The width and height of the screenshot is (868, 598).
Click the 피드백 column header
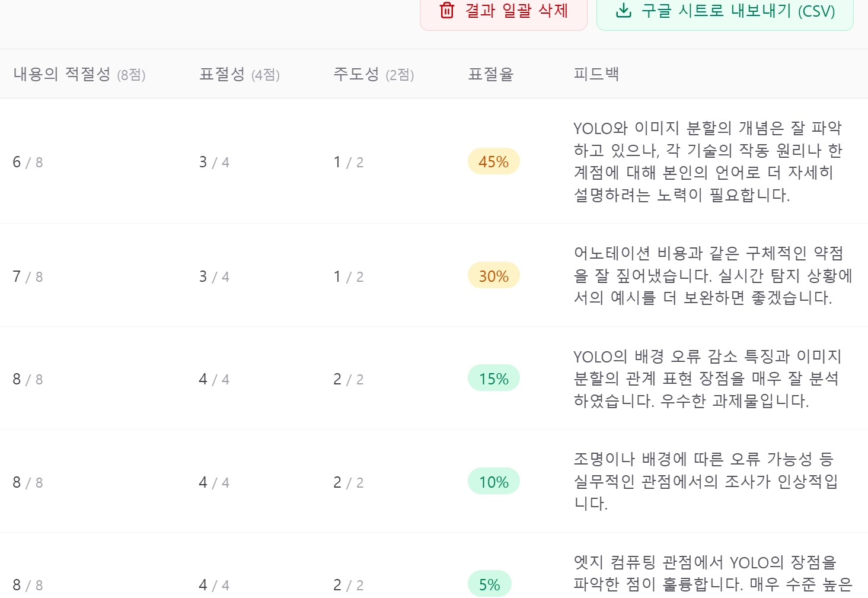tap(596, 74)
